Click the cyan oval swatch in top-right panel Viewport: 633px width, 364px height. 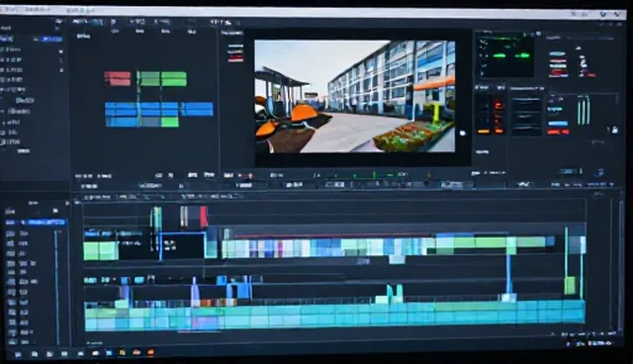point(557,53)
